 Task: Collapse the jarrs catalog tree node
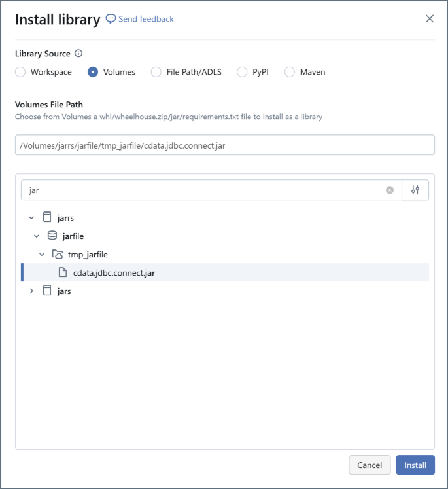pos(31,217)
